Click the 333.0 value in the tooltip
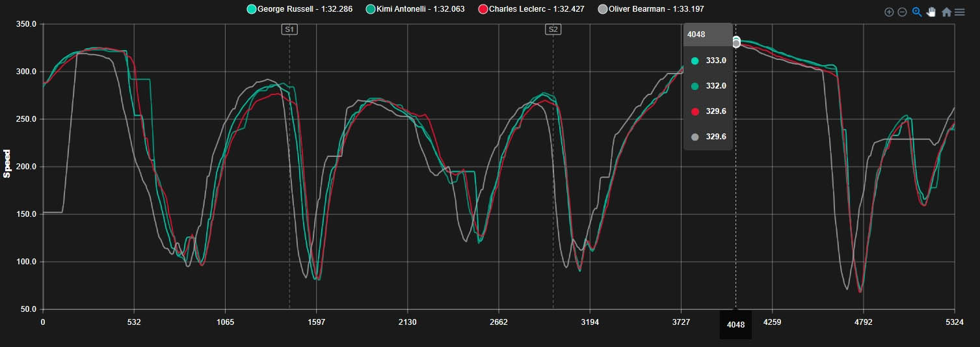This screenshot has width=980, height=347. coord(715,61)
